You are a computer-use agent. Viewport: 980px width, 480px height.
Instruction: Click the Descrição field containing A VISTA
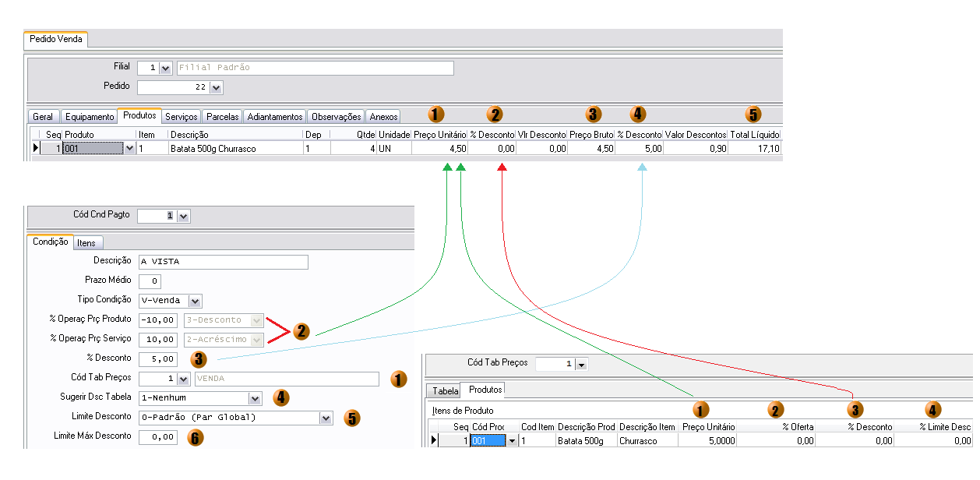pyautogui.click(x=223, y=262)
